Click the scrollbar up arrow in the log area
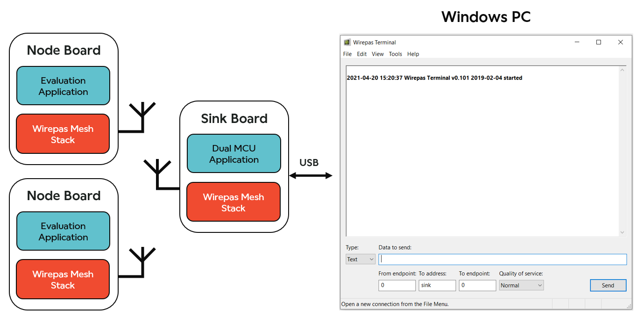The height and width of the screenshot is (332, 644). point(622,69)
